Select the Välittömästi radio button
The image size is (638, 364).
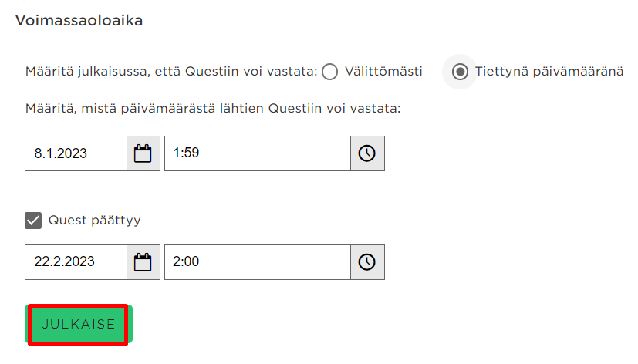pyautogui.click(x=329, y=72)
